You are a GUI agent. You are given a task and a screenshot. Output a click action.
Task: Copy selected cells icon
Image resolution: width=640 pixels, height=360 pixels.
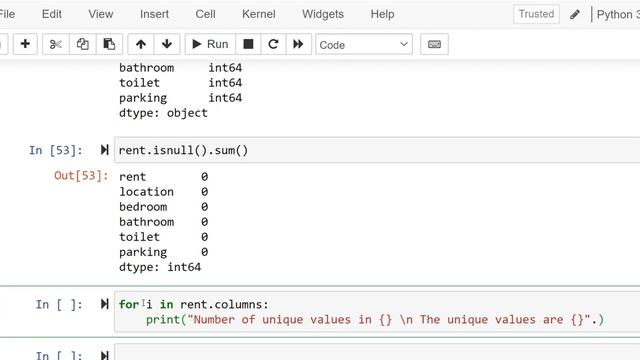pos(82,44)
